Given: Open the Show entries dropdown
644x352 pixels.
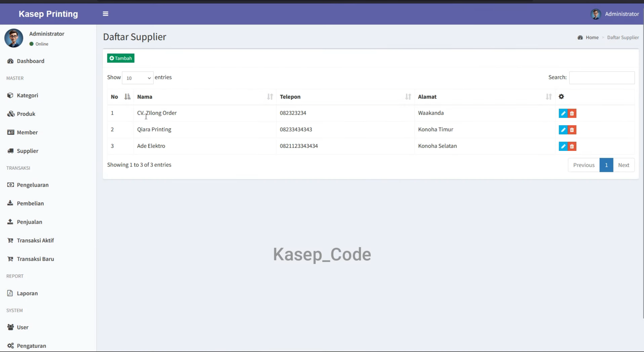Looking at the screenshot, I should pyautogui.click(x=138, y=78).
